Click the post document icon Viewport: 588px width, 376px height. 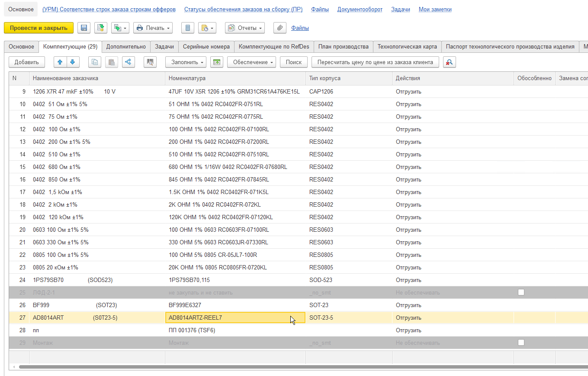(101, 28)
